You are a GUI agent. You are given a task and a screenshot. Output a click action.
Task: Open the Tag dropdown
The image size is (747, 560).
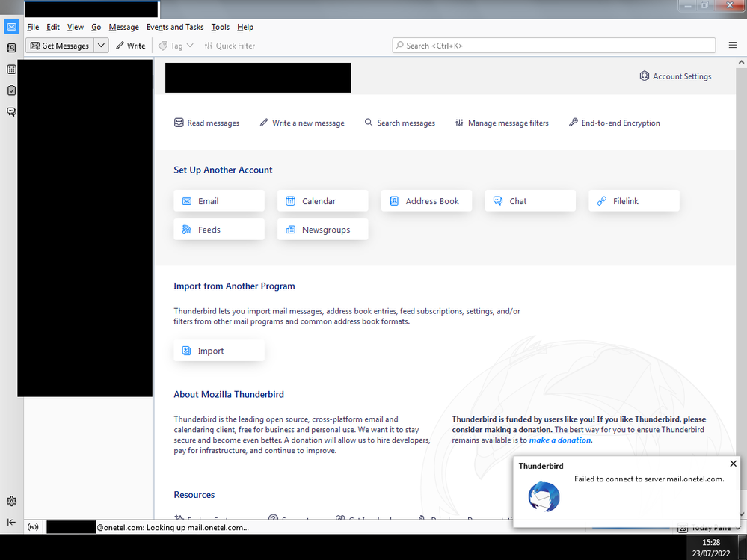176,46
